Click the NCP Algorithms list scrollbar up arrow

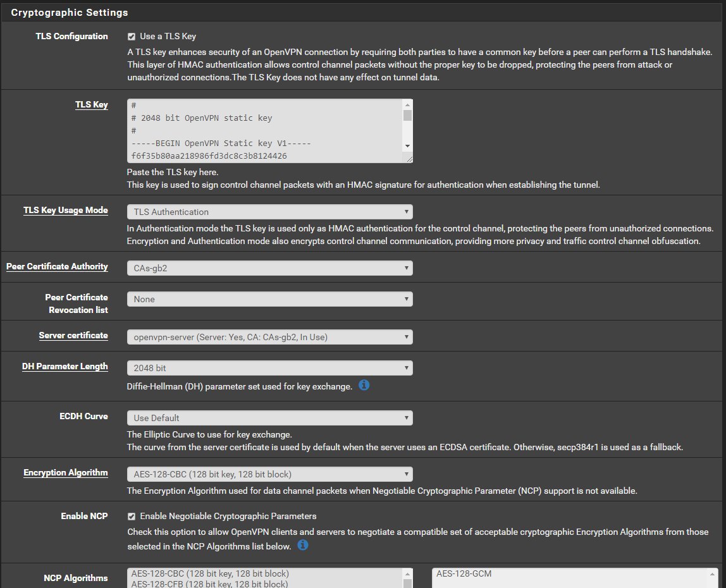(x=407, y=574)
